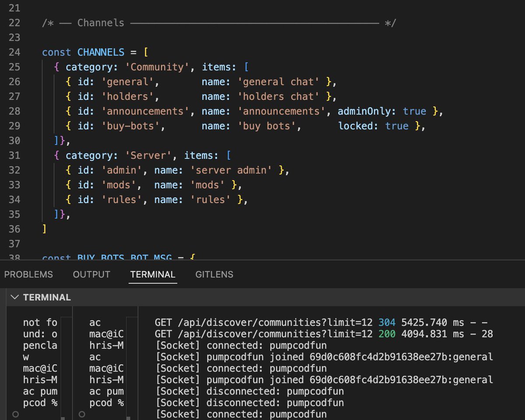The height and width of the screenshot is (420, 525).
Task: Click the second terminal pane's prompt circle
Action: (x=82, y=413)
